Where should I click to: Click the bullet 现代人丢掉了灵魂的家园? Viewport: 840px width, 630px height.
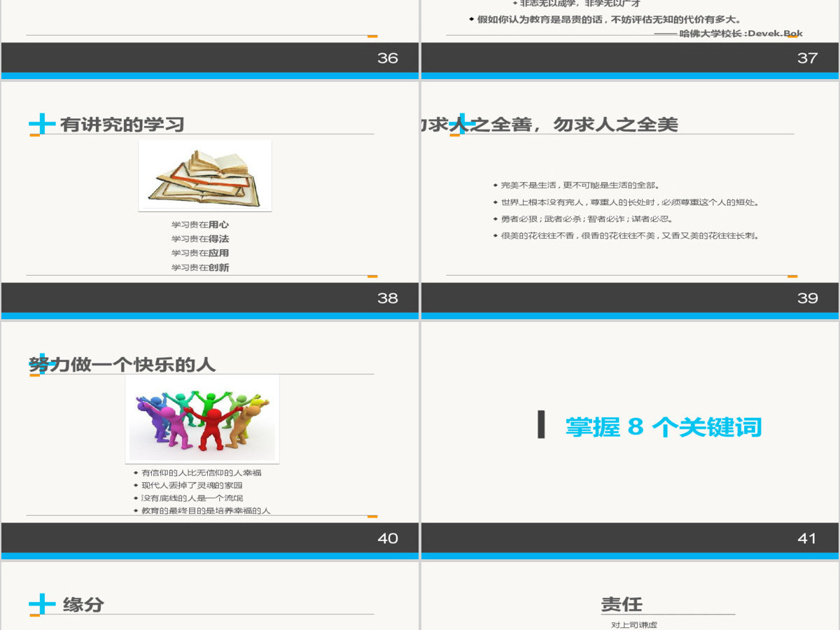click(188, 485)
